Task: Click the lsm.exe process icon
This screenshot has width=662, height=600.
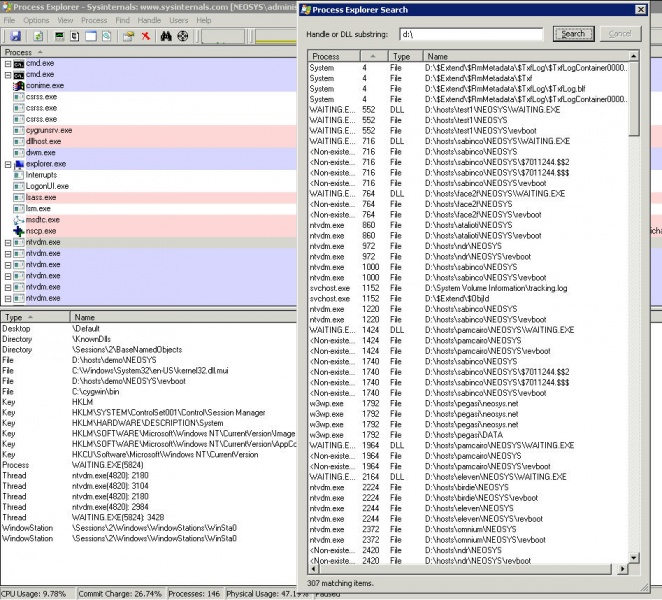Action: (19, 209)
